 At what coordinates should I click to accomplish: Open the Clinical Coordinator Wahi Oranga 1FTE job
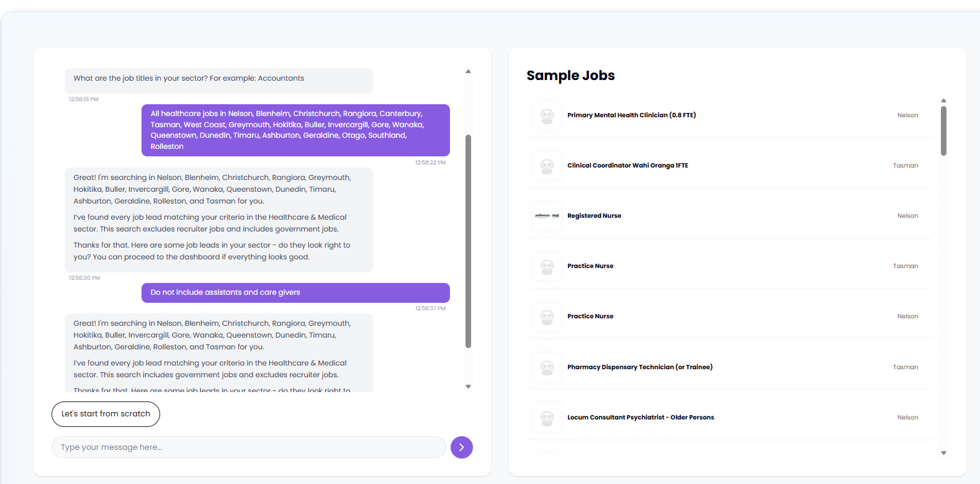click(x=627, y=166)
